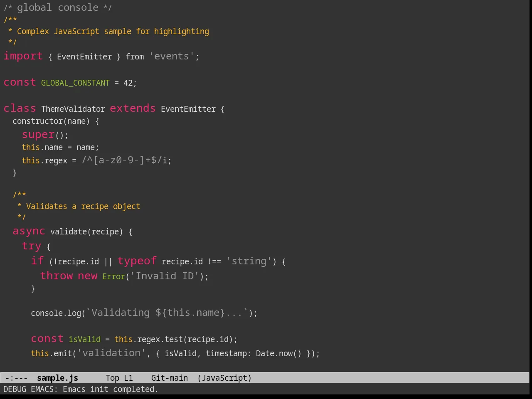This screenshot has height=399, width=532.
Task: Click on the 'events' string literal
Action: [x=172, y=56]
